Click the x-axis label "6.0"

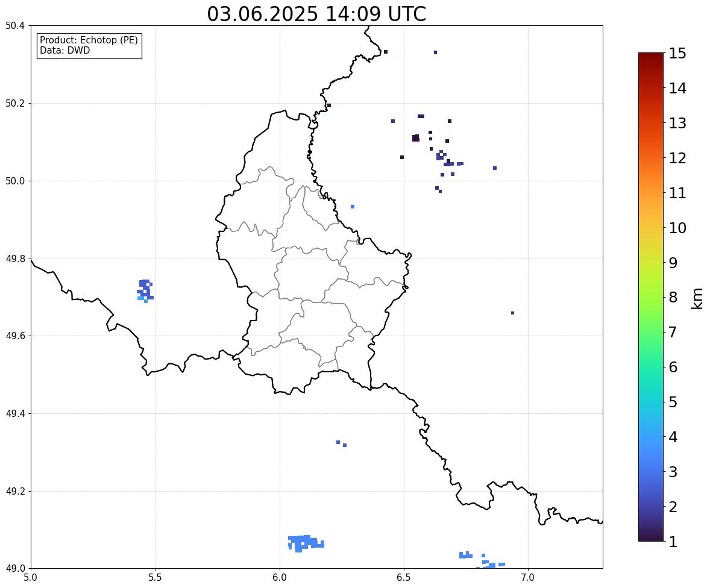tap(280, 578)
